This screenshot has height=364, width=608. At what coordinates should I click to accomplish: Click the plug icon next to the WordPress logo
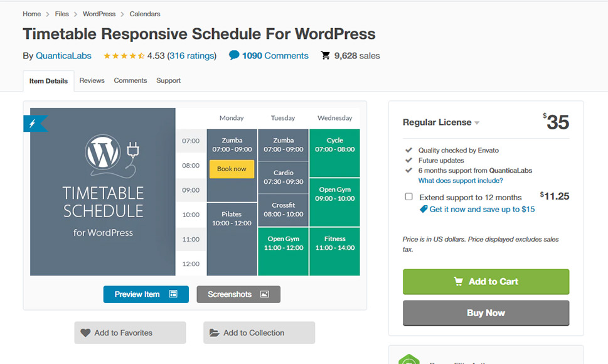pos(132,151)
